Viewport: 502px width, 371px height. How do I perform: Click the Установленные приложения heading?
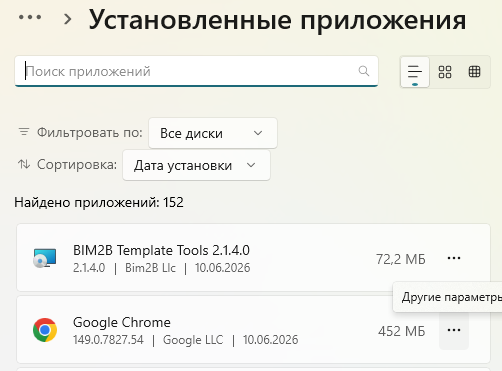click(x=277, y=20)
